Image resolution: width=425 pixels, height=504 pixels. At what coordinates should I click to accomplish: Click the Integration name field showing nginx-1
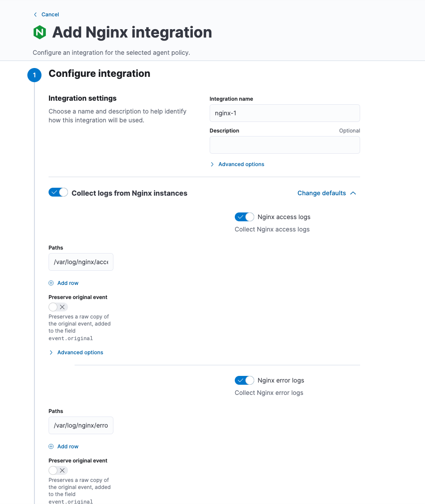point(284,113)
